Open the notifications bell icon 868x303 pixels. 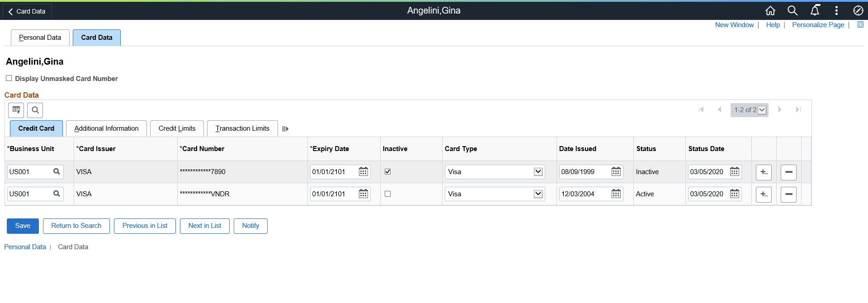(815, 10)
